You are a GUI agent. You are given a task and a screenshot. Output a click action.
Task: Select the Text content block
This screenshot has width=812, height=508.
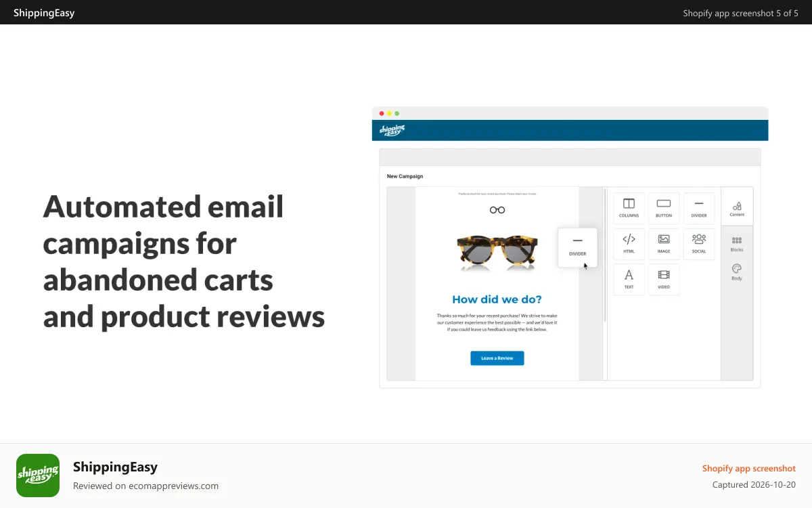(x=629, y=279)
